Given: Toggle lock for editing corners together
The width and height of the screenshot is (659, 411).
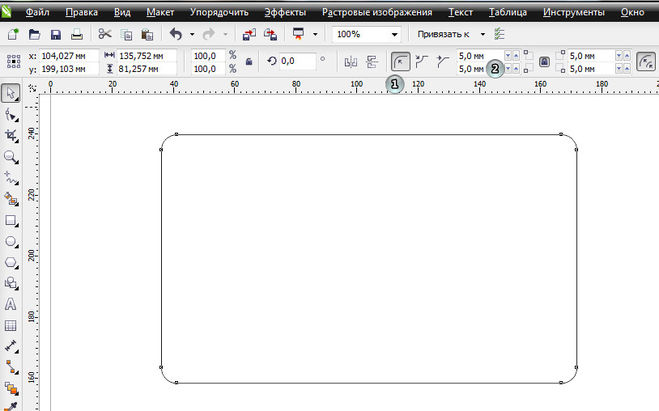Looking at the screenshot, I should point(545,62).
